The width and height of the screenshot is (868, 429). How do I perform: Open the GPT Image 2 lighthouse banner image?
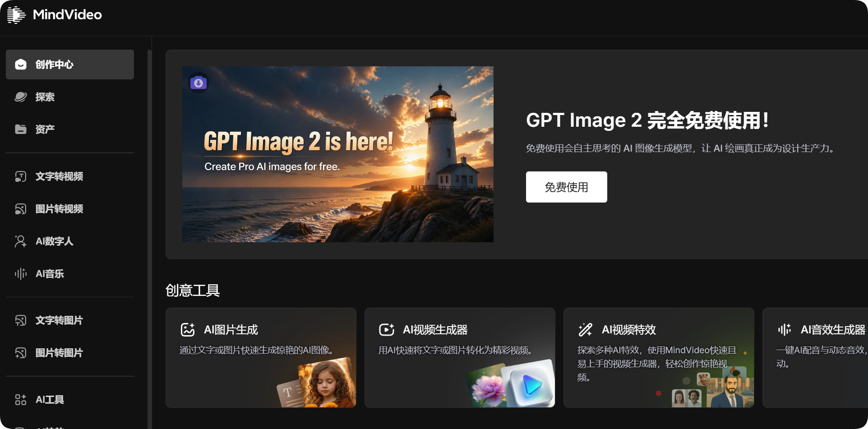(338, 154)
